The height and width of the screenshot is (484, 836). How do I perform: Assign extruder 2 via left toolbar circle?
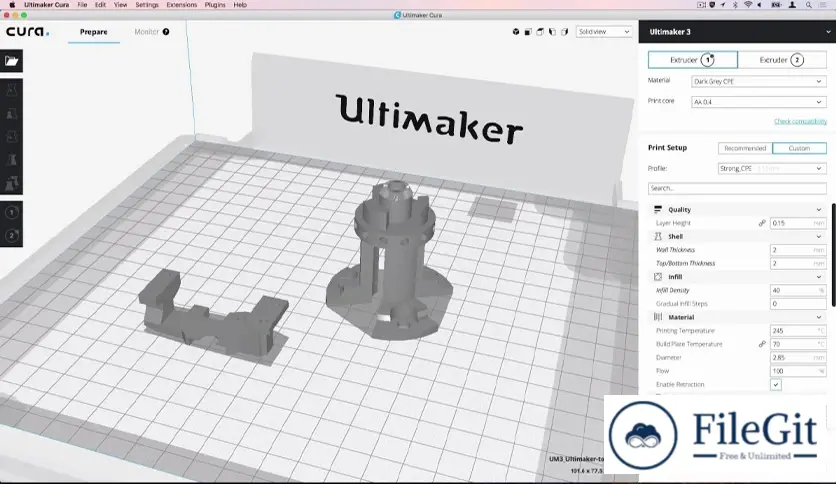[12, 235]
